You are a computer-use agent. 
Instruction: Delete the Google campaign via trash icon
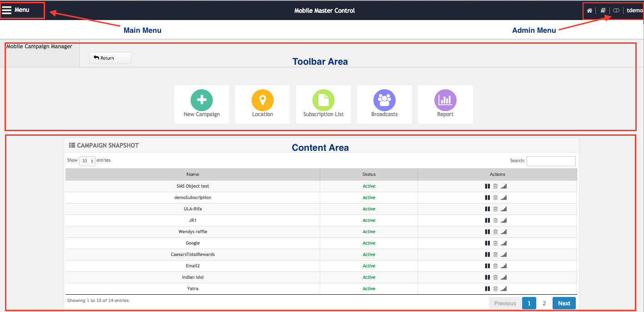coord(495,243)
